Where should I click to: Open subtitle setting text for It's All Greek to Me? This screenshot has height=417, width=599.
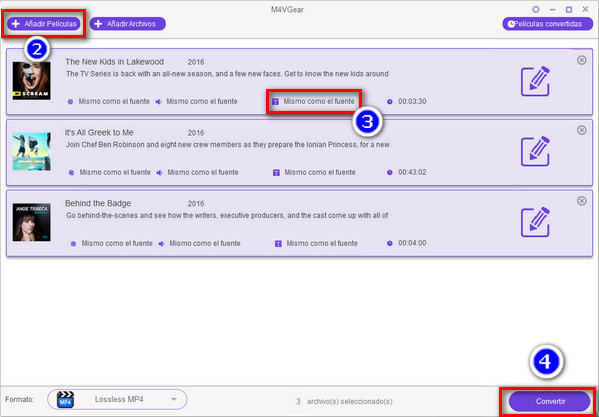320,172
